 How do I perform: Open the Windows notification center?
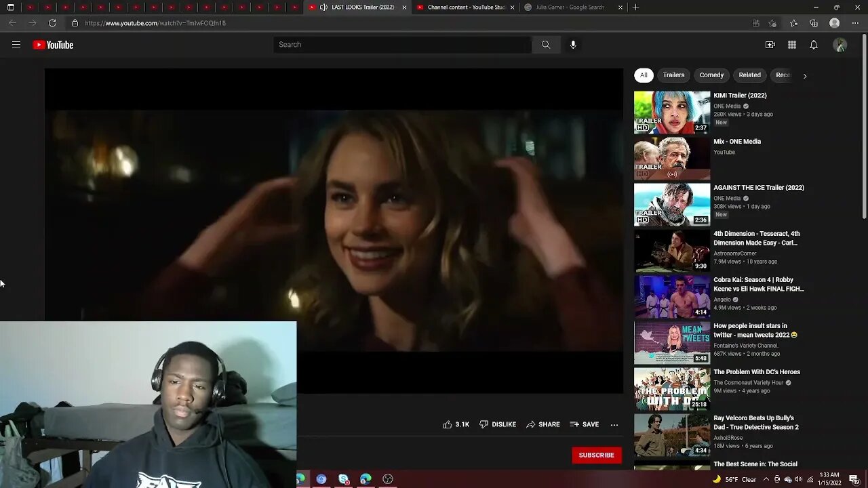pyautogui.click(x=854, y=479)
